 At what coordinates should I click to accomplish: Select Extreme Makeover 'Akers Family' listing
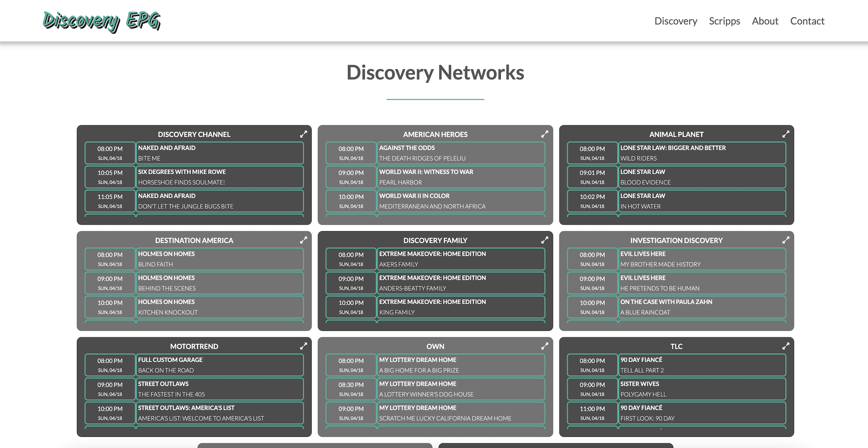[x=461, y=259]
